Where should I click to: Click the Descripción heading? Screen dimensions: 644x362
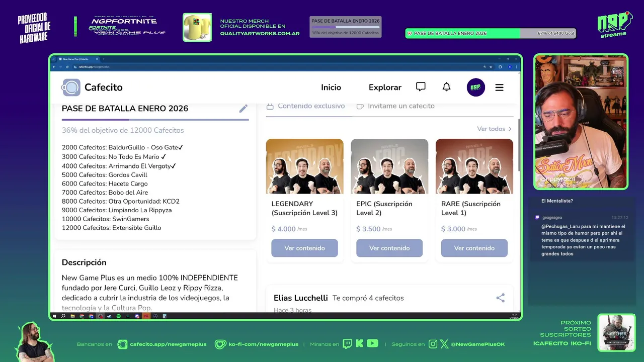(84, 262)
